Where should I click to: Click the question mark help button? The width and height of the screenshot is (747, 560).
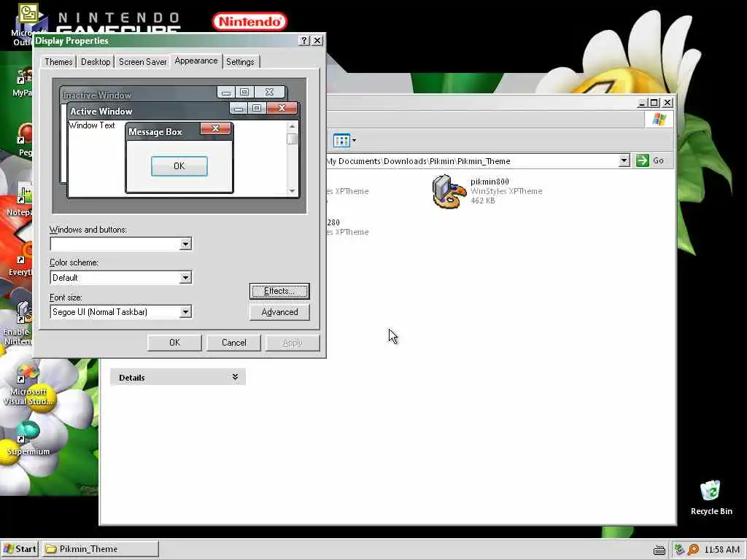point(304,41)
